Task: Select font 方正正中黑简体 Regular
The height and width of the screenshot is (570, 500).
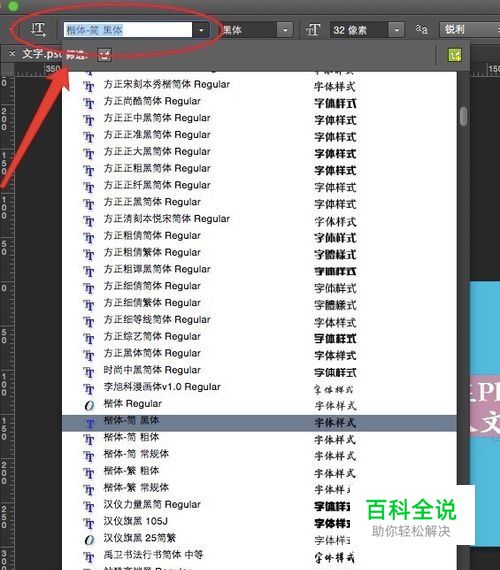Action: 259,118
